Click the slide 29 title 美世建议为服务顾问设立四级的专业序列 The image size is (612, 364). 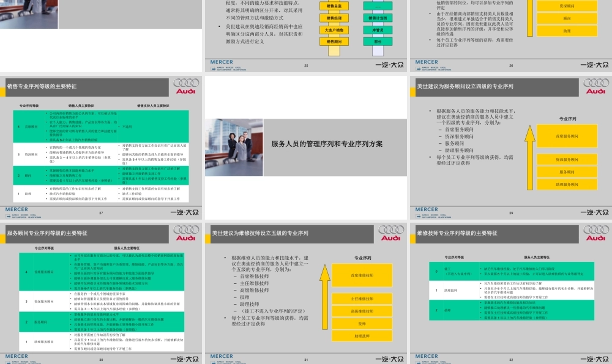coord(465,86)
